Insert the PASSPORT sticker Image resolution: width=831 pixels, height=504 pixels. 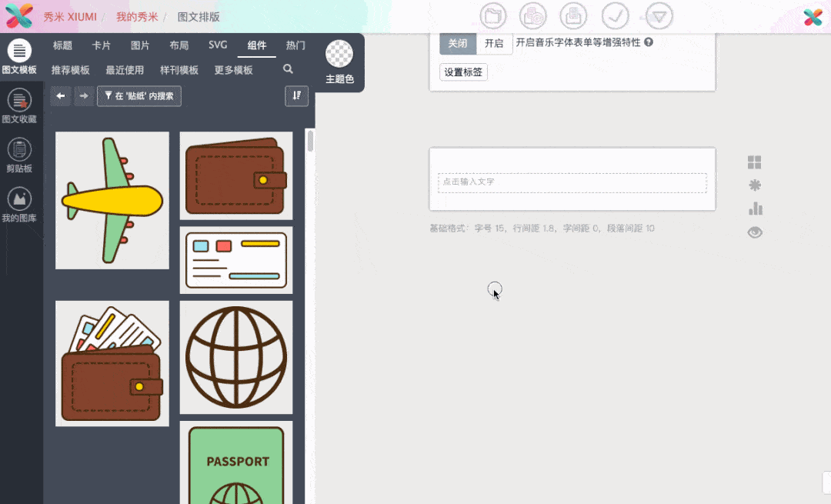coord(236,462)
